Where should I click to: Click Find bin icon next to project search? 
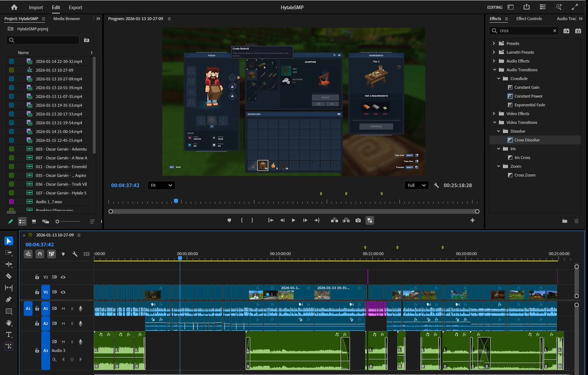pos(87,40)
